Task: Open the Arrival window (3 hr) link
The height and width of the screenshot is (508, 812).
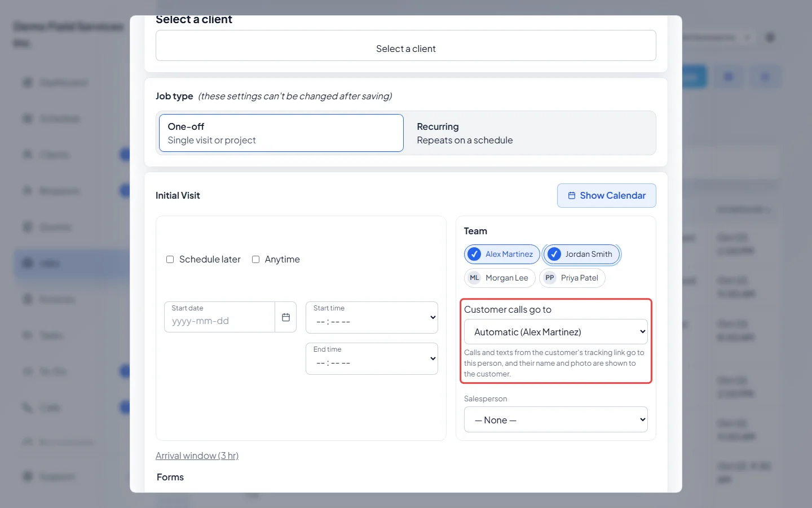Action: tap(197, 456)
